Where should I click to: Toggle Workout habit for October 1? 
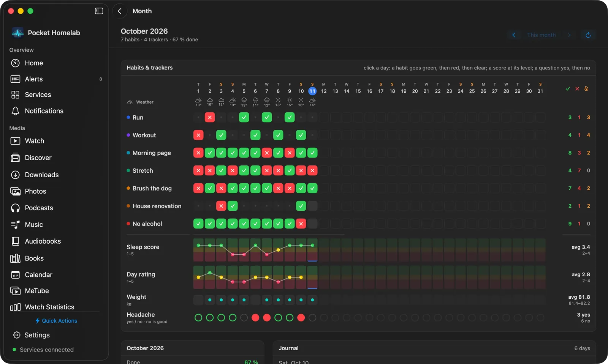coord(198,135)
